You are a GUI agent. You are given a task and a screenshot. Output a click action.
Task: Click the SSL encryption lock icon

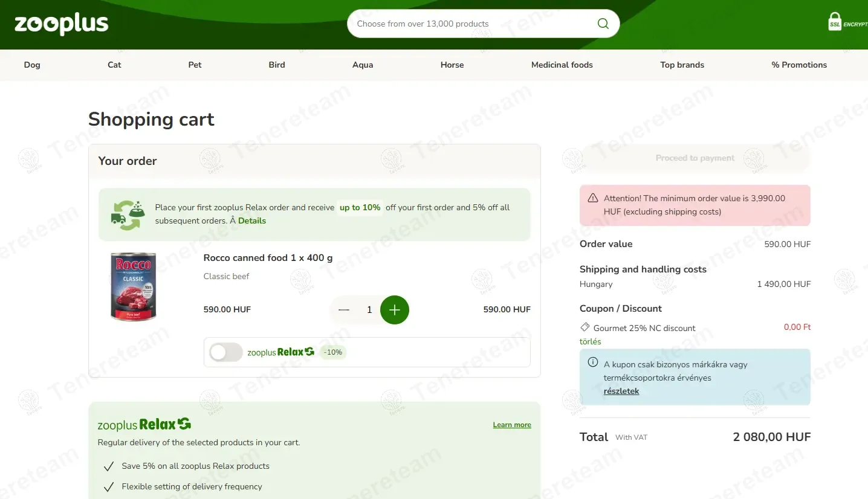point(835,22)
